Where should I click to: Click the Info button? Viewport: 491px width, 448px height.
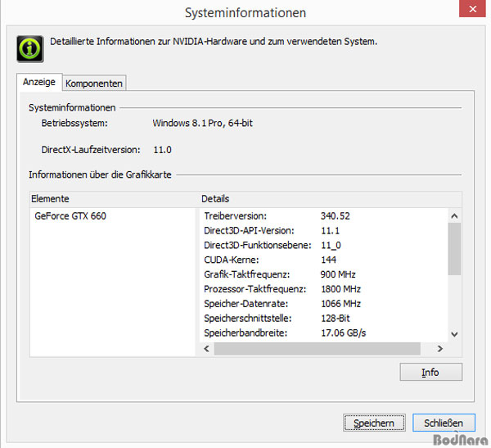pyautogui.click(x=431, y=372)
